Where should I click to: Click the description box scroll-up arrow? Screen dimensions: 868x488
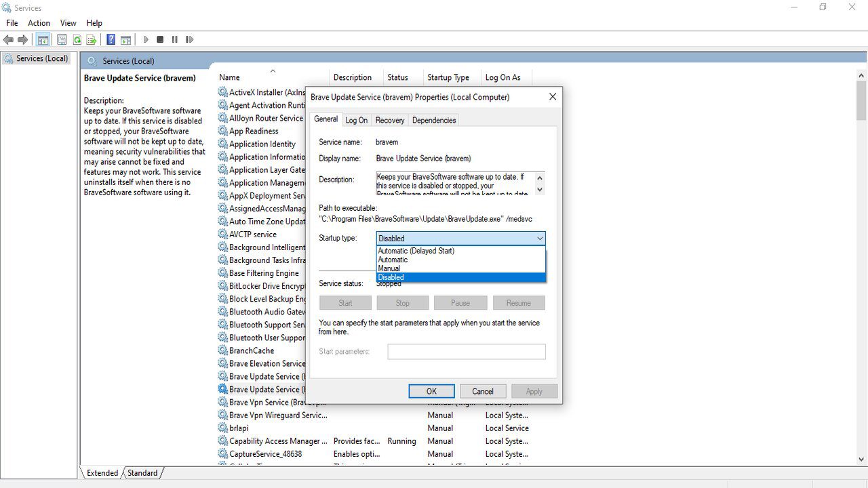(x=540, y=178)
